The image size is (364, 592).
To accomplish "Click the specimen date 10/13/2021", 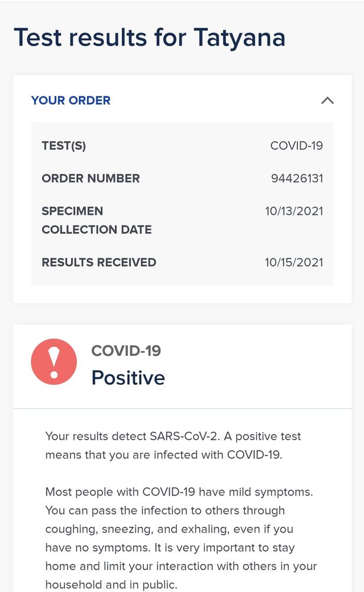I will pyautogui.click(x=294, y=211).
